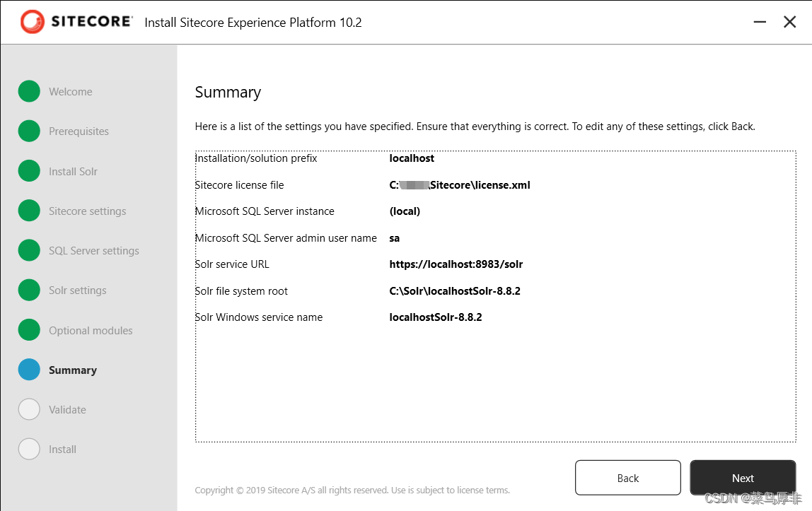The height and width of the screenshot is (511, 812).
Task: Open the Validate step label
Action: tap(67, 410)
